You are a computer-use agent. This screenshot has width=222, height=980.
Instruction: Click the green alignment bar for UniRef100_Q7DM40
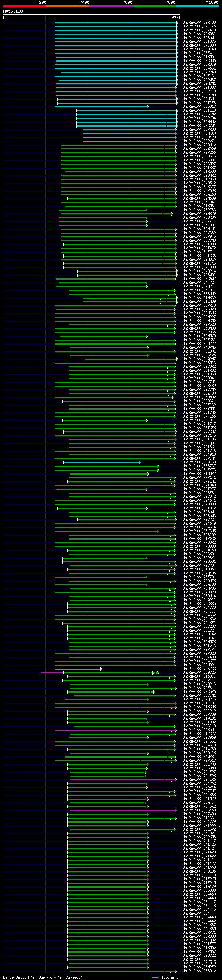tap(119, 145)
